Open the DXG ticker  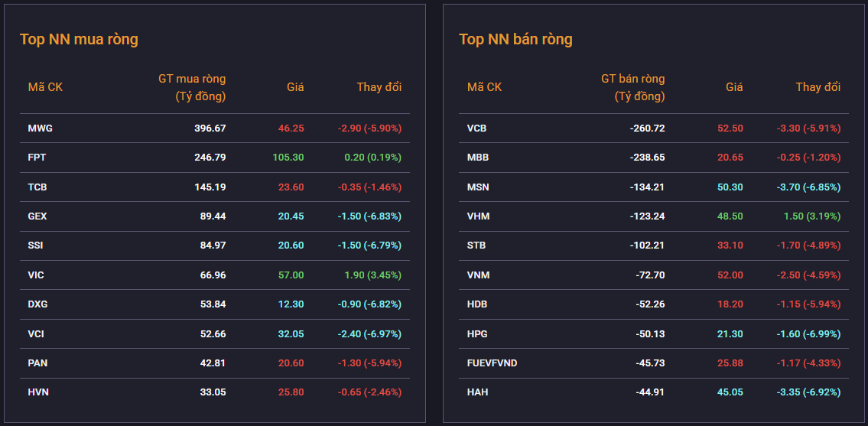pyautogui.click(x=37, y=304)
